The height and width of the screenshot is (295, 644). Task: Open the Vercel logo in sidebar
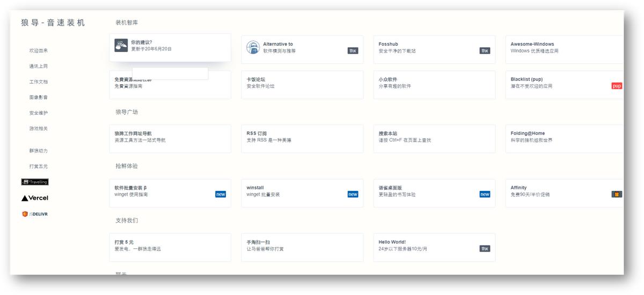[35, 198]
